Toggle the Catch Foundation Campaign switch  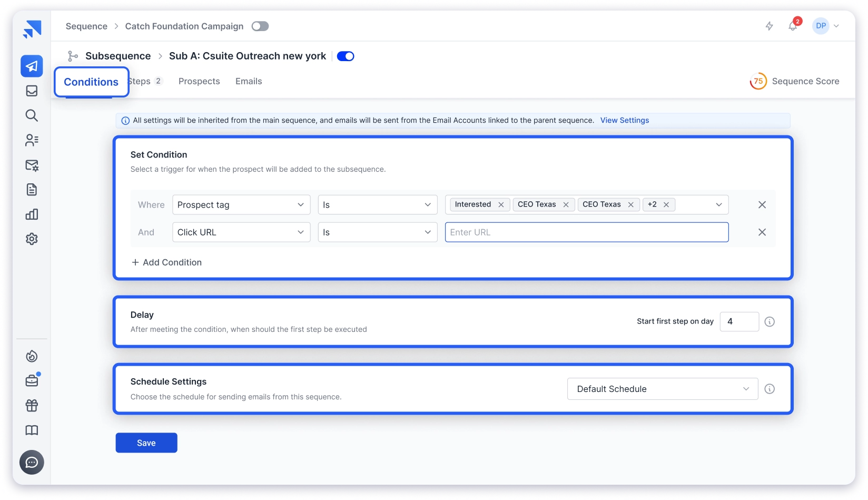[x=260, y=26]
